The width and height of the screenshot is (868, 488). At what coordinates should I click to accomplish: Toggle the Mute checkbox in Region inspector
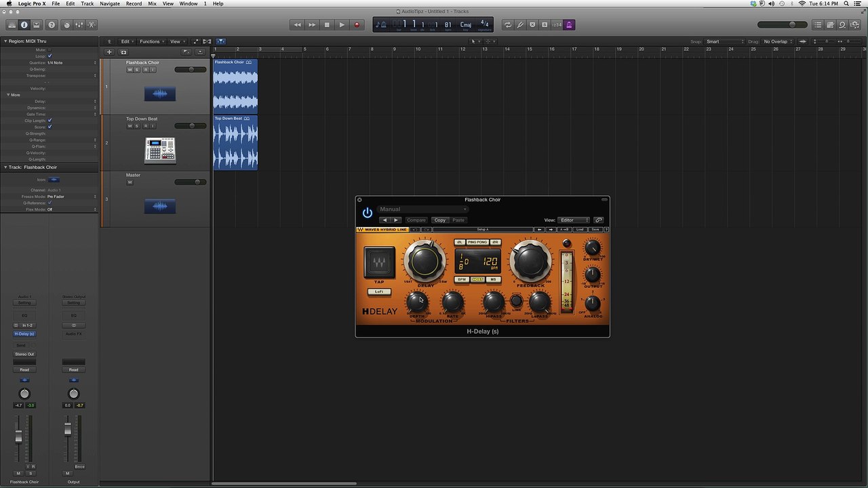point(50,50)
